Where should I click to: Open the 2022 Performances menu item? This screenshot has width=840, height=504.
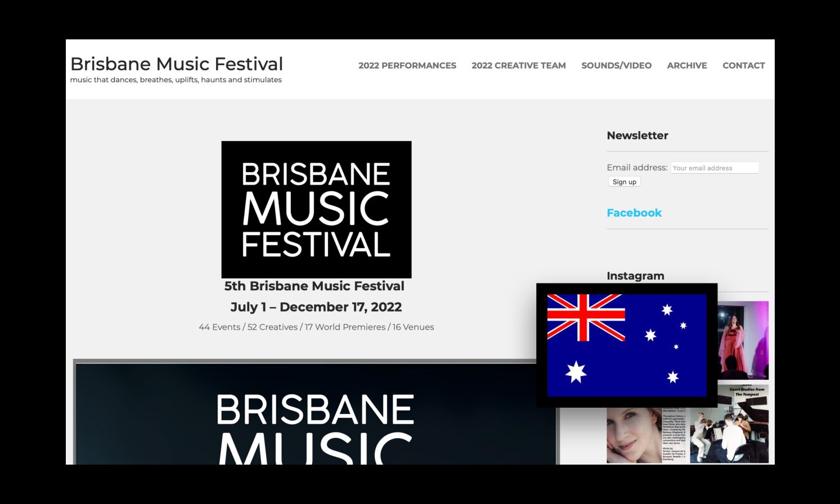pyautogui.click(x=407, y=65)
